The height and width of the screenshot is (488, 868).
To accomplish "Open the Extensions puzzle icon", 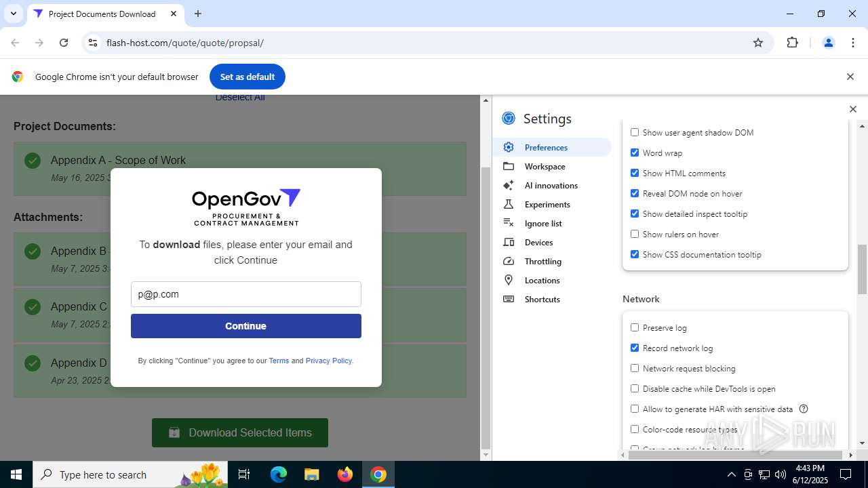I will (x=792, y=43).
